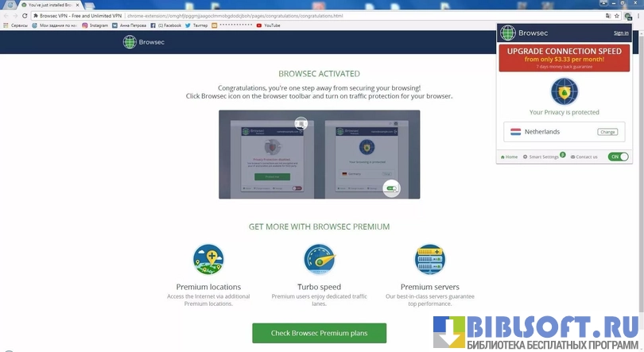Click the address bar URL field

tap(318, 15)
